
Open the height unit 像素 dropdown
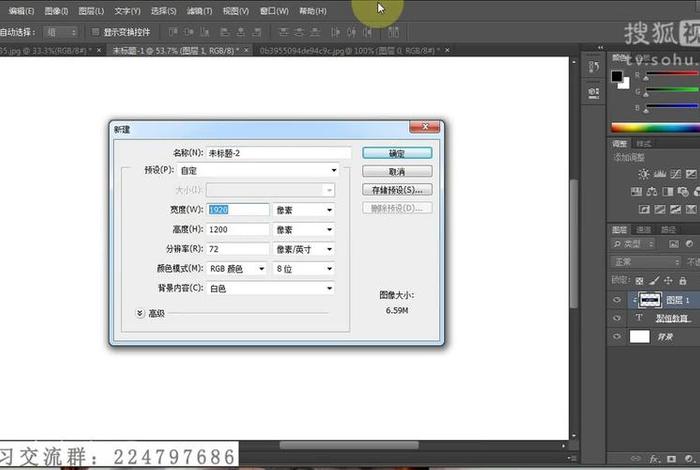tap(303, 229)
